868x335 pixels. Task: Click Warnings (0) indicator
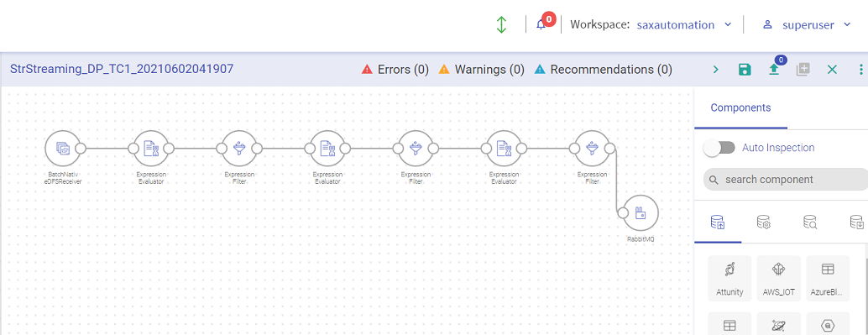pos(481,69)
